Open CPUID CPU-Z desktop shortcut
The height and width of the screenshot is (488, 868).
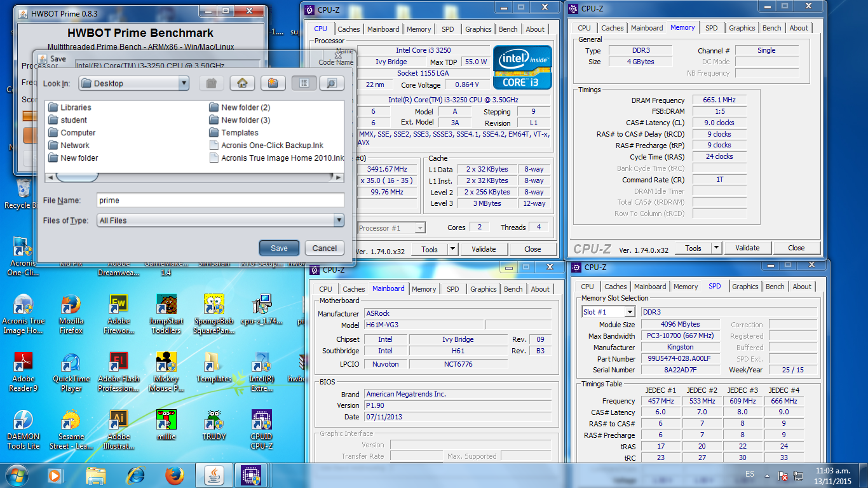tap(261, 430)
